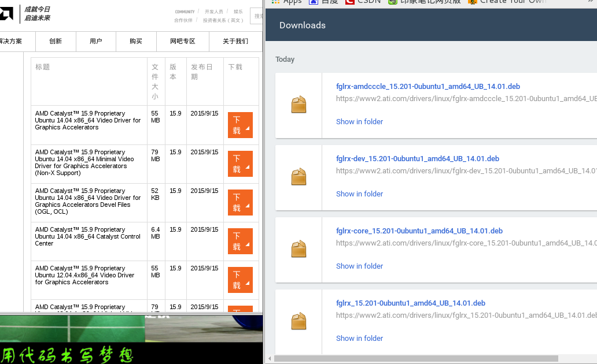This screenshot has width=597, height=364.
Task: Click the 文件大小 column header
Action: click(155, 82)
